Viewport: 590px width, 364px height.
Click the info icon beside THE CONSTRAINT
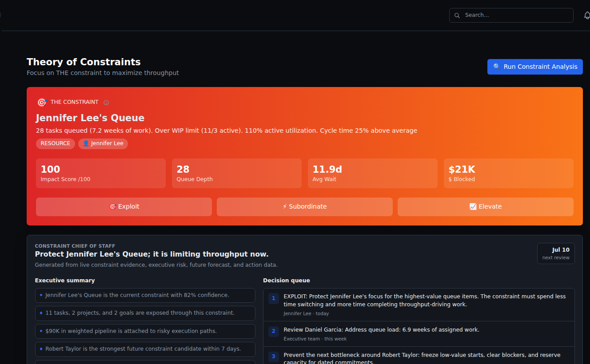(106, 103)
